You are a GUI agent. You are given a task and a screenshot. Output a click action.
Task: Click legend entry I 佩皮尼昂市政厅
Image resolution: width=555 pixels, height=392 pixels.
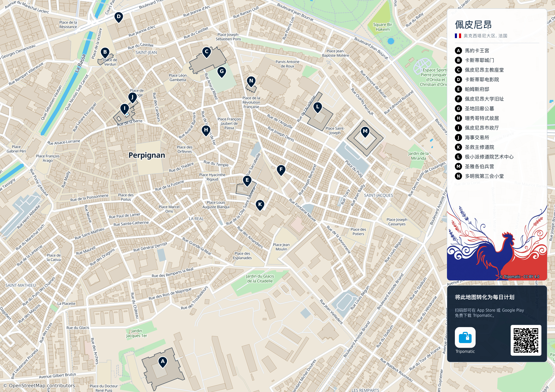(477, 128)
